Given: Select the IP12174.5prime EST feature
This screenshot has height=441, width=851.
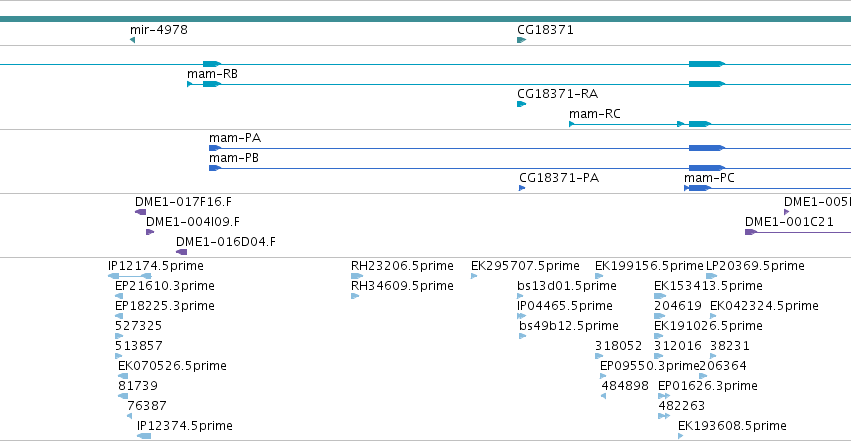Looking at the screenshot, I should (130, 276).
